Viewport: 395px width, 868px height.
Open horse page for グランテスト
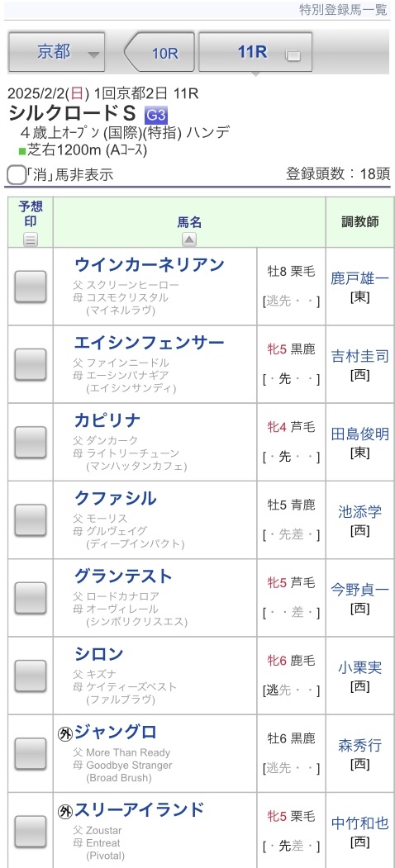[x=124, y=576]
